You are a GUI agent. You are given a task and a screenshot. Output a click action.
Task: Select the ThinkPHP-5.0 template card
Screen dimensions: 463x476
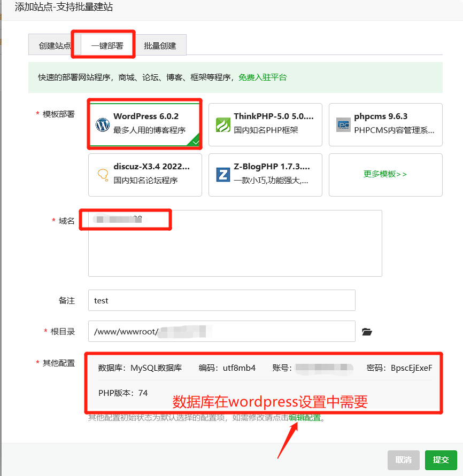[x=265, y=124]
